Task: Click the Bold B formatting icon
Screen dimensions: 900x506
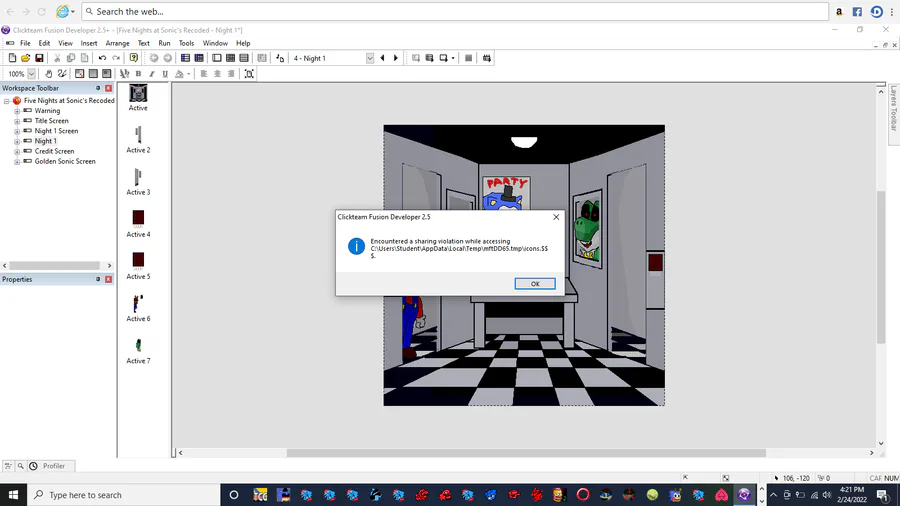Action: [x=138, y=73]
